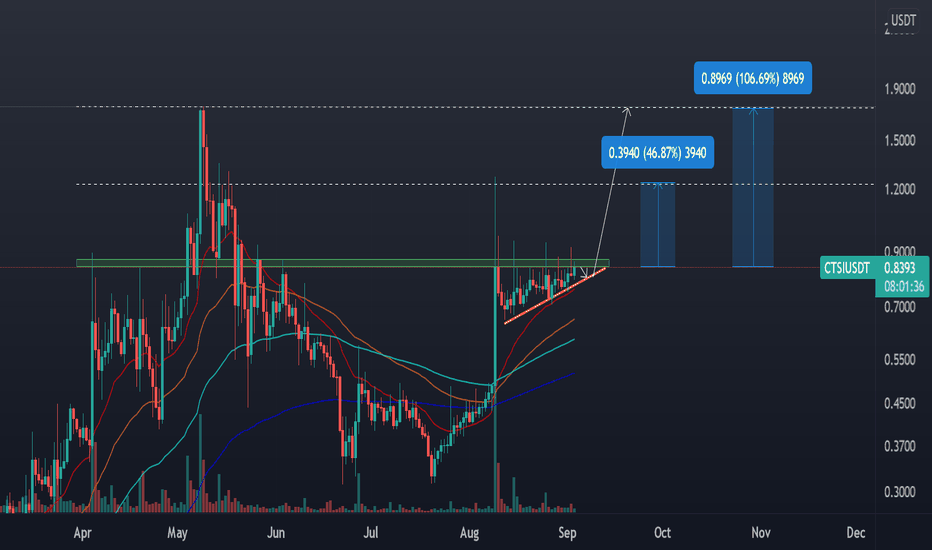
Task: Click the Dec label on time axis
Action: click(856, 533)
